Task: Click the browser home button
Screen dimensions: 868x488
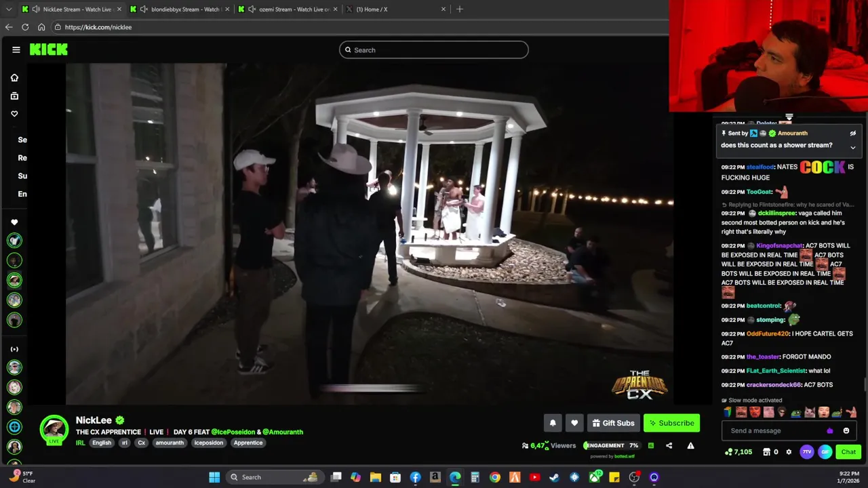Action: point(41,27)
